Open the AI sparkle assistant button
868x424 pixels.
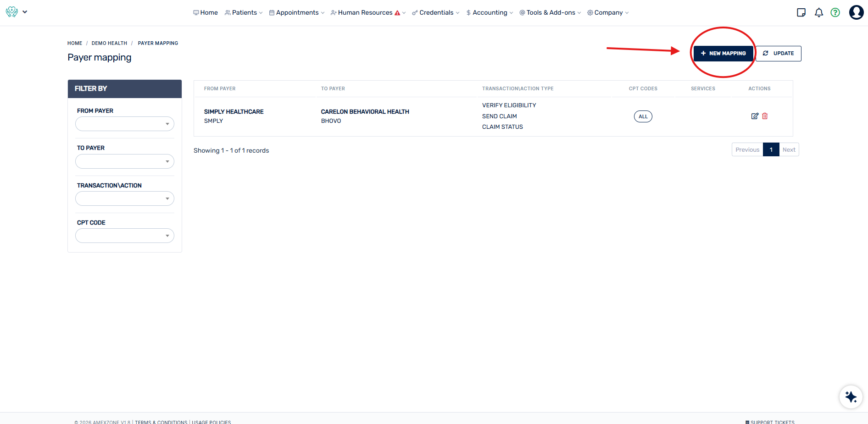tap(851, 396)
